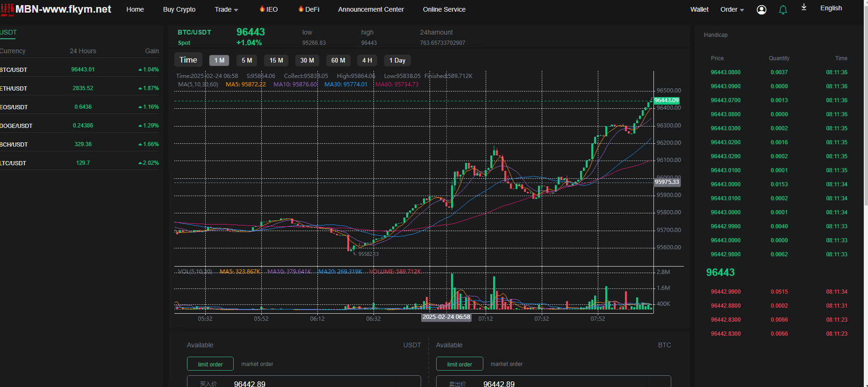Open the Wallet page
This screenshot has width=868, height=387.
tap(699, 9)
